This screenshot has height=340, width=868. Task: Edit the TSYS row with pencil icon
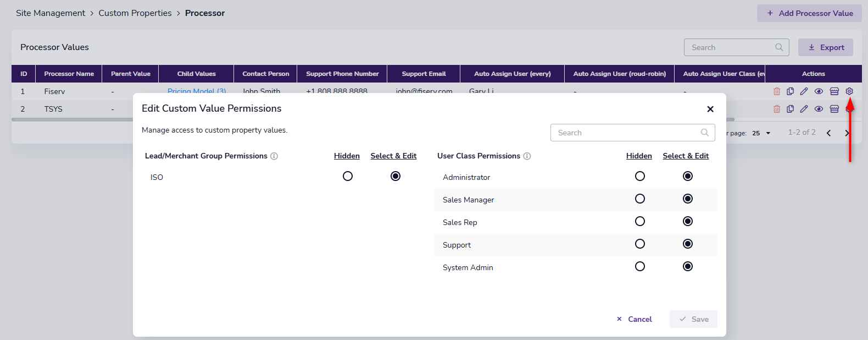coord(804,109)
